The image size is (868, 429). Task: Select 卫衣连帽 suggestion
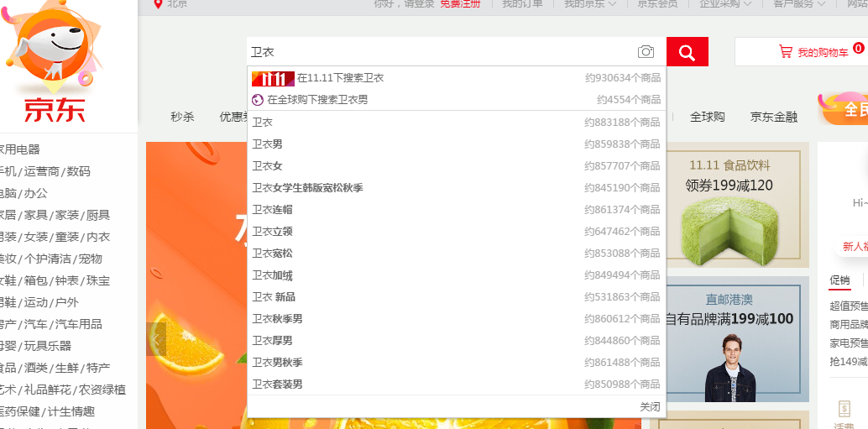(x=457, y=210)
